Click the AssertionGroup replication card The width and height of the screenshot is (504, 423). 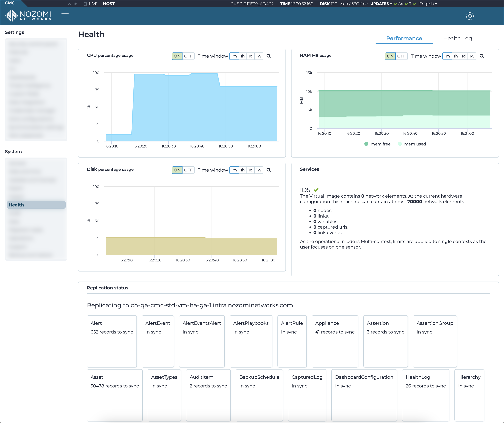point(435,341)
